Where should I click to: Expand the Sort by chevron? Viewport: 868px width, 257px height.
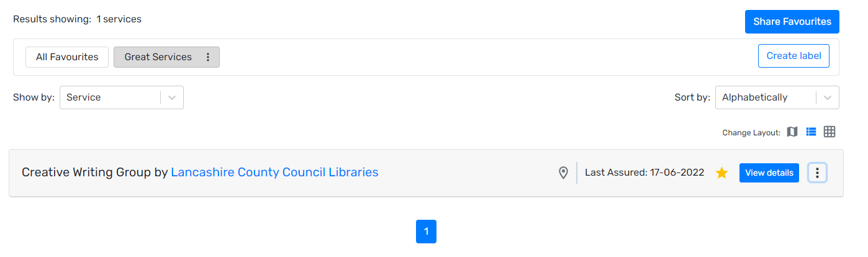tap(828, 97)
